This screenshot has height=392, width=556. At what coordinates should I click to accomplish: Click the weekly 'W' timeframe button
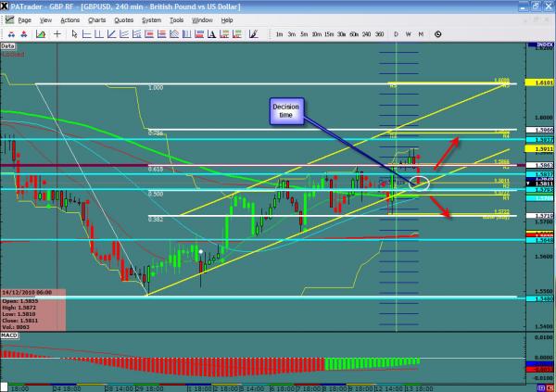coord(409,33)
